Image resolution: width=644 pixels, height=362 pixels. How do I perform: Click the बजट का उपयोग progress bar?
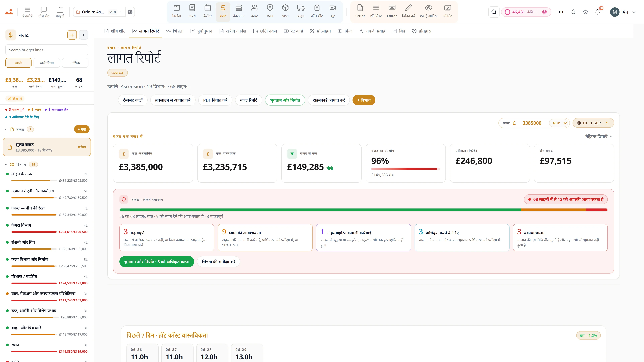tap(405, 169)
